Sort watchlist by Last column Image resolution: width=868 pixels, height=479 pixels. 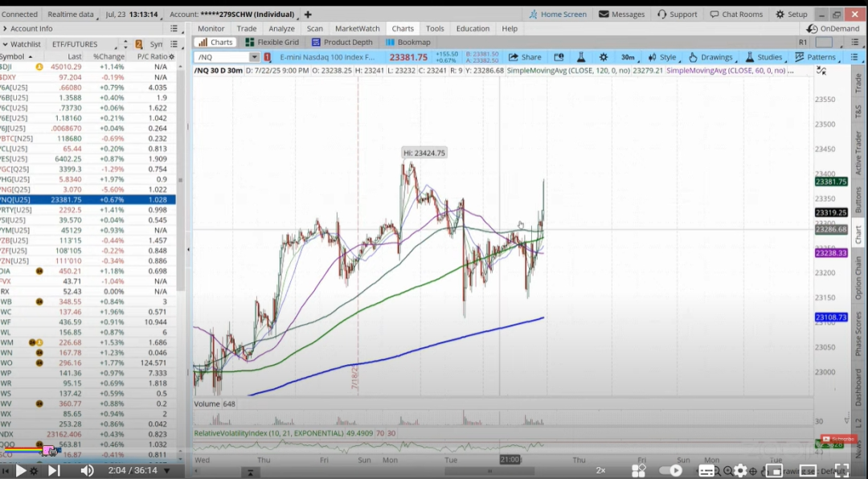click(x=74, y=56)
